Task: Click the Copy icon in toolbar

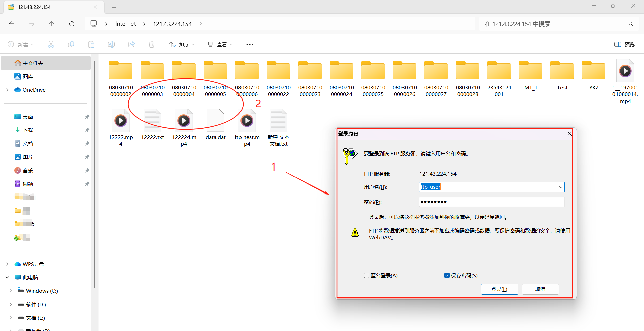Action: pyautogui.click(x=71, y=44)
